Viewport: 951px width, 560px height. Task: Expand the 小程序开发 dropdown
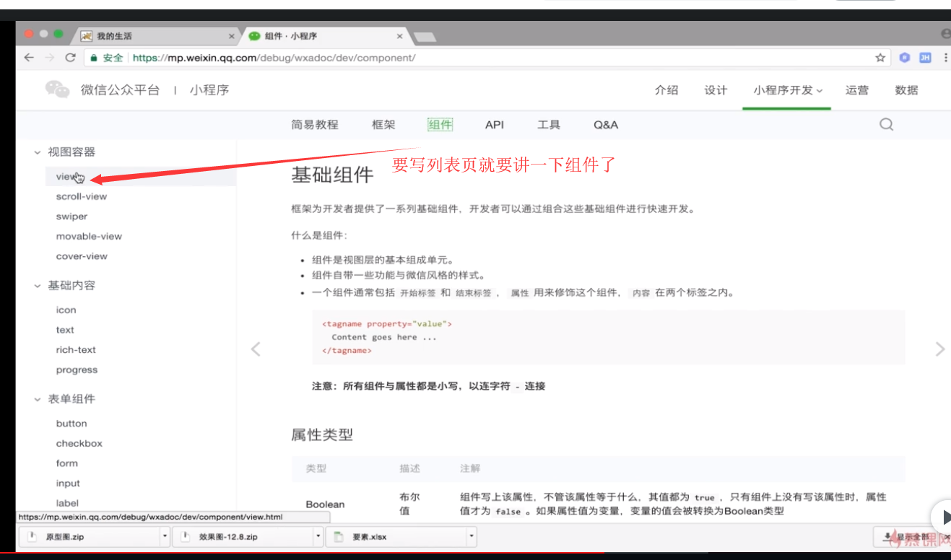pos(787,89)
